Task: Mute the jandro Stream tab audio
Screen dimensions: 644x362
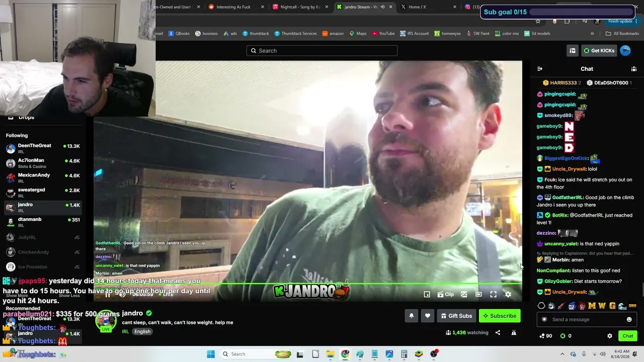Action: (382, 7)
